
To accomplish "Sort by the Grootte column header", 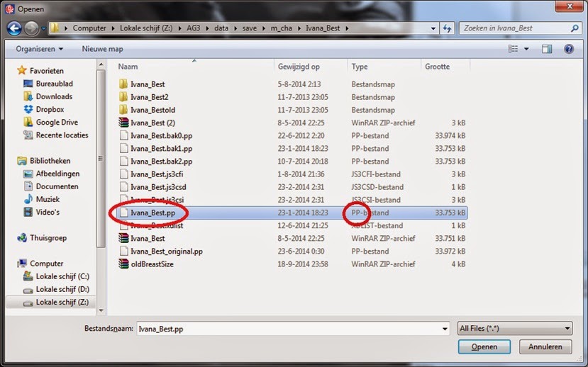I will point(437,67).
